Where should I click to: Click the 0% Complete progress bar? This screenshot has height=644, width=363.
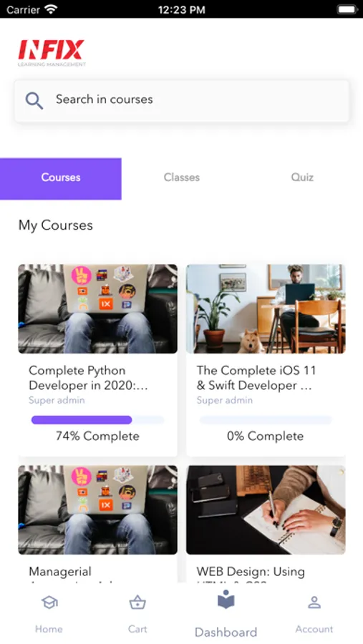266,420
